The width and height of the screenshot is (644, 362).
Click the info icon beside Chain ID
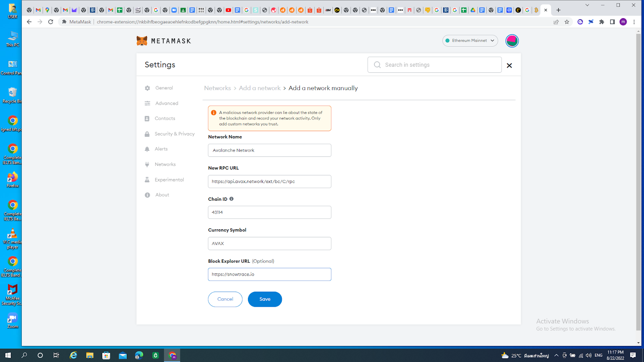coord(231,199)
